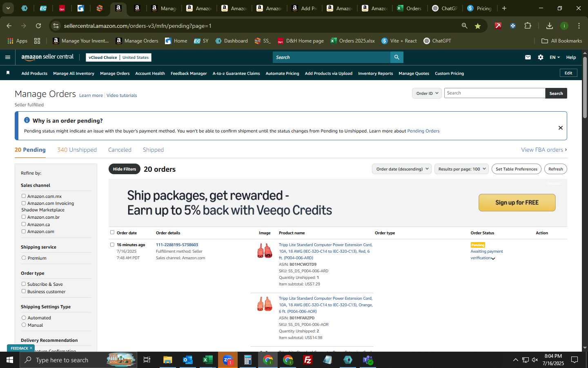588x368 pixels.
Task: Open Outlook from the Windows taskbar
Action: point(187,360)
